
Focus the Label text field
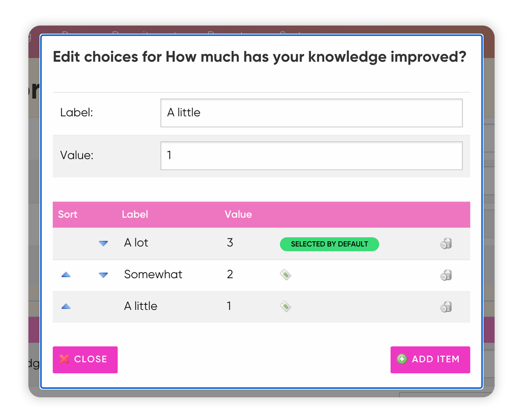point(311,113)
